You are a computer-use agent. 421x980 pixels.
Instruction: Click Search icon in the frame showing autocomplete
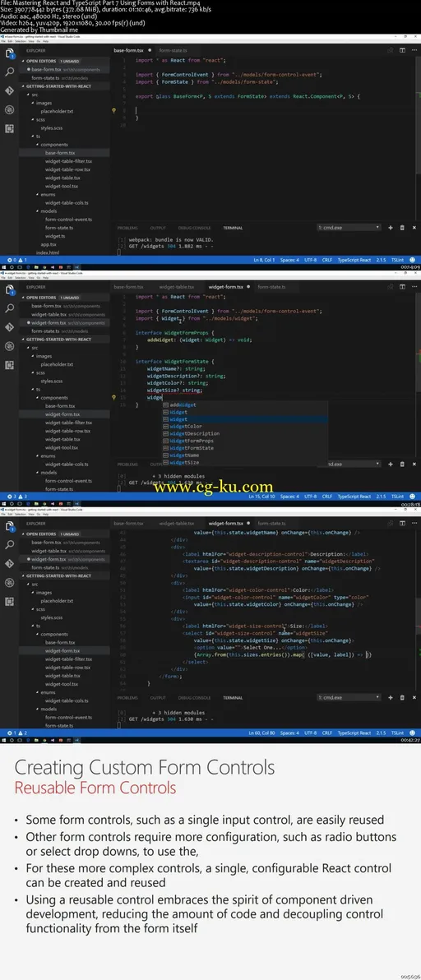click(9, 308)
